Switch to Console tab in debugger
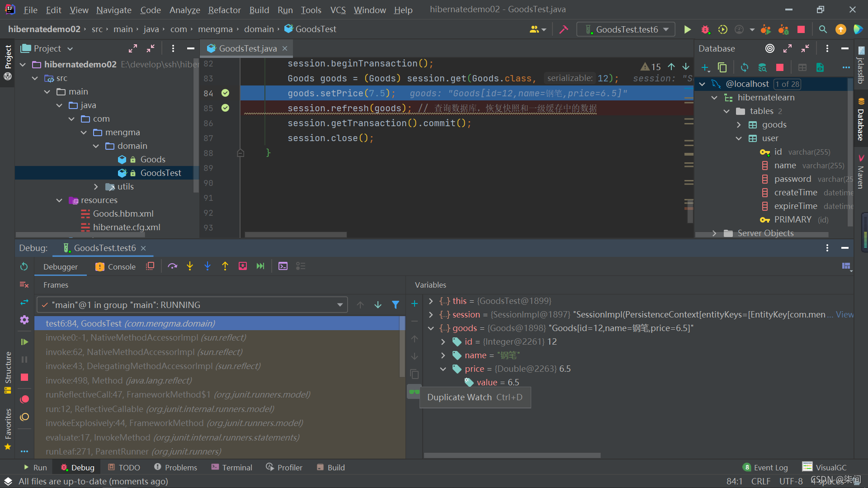This screenshot has width=868, height=488. point(116,267)
